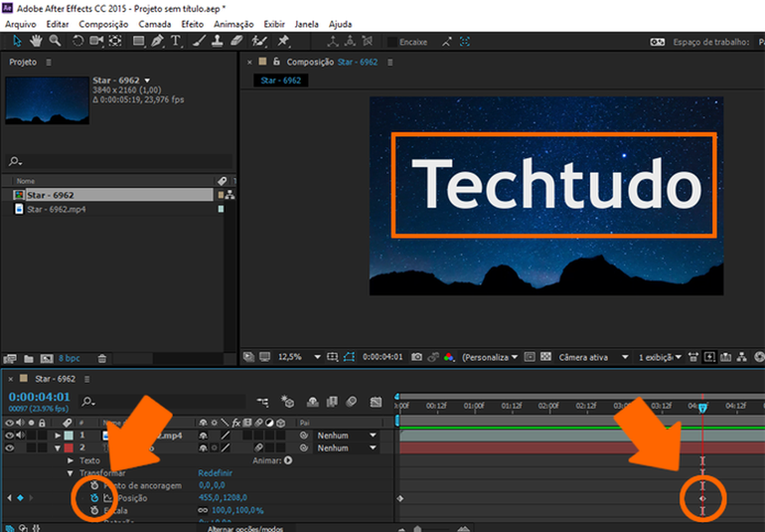
Task: Select the Clone Stamp tool
Action: coord(216,41)
